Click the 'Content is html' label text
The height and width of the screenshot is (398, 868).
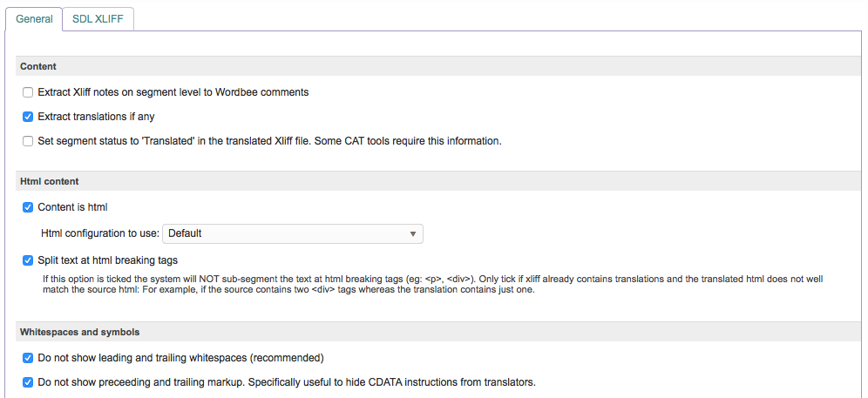72,207
